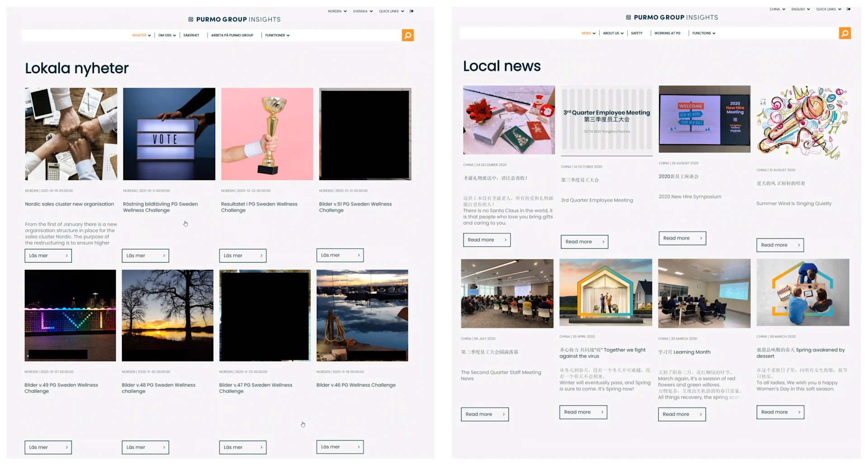
Task: Click logout icon on English page header
Action: [x=849, y=9]
